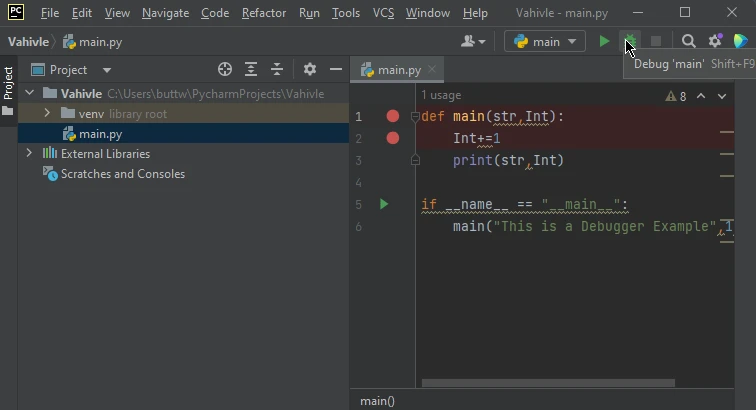Open Project panel options gear

tap(310, 69)
